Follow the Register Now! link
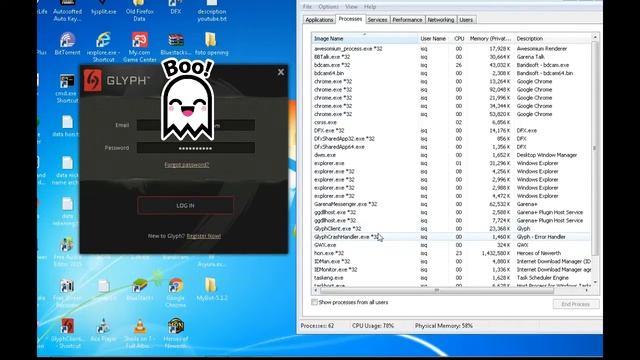 pyautogui.click(x=204, y=236)
